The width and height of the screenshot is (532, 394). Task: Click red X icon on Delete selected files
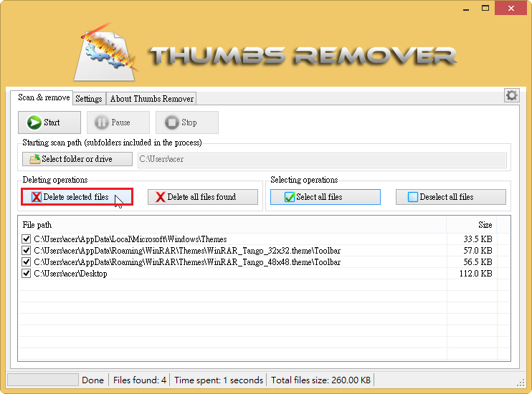coord(36,197)
